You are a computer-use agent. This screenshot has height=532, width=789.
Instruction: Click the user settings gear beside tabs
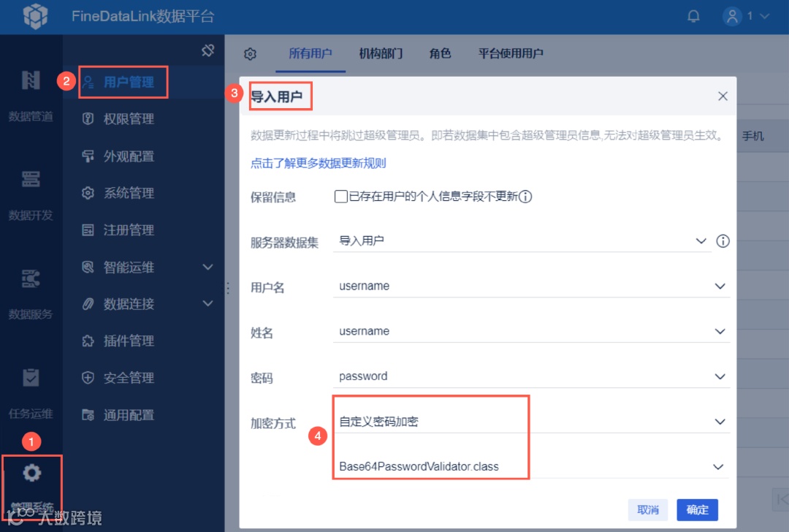click(x=250, y=54)
